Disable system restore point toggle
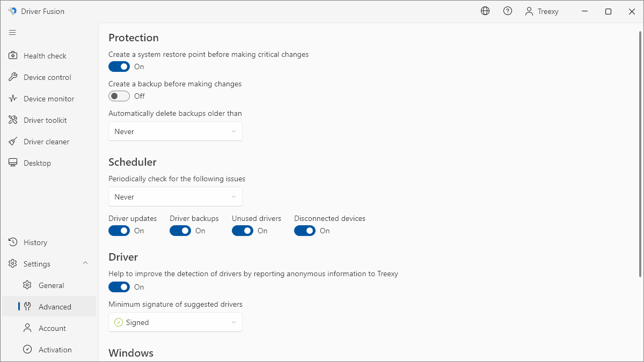The image size is (644, 362). point(119,67)
